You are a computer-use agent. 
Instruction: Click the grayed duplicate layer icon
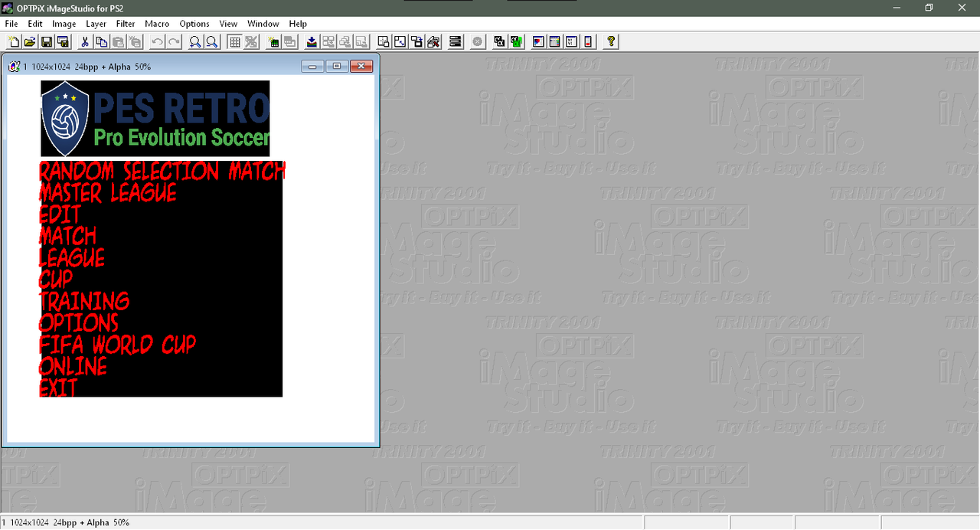tap(290, 42)
